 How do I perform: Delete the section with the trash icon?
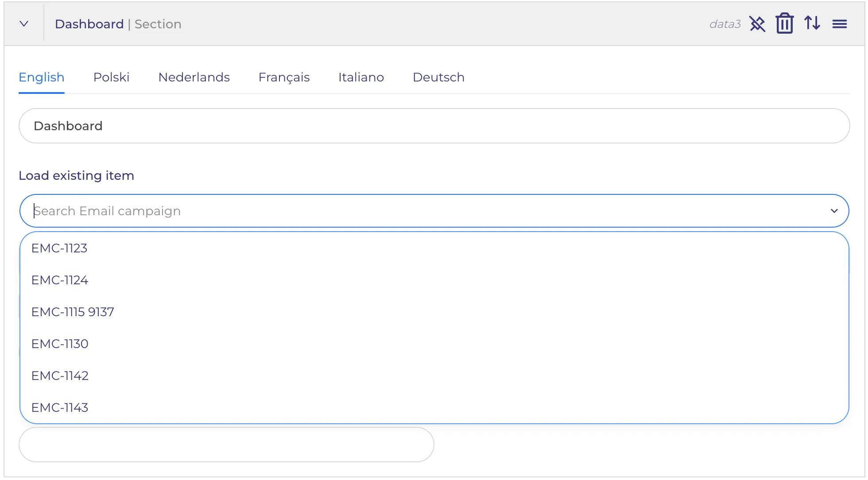click(784, 23)
